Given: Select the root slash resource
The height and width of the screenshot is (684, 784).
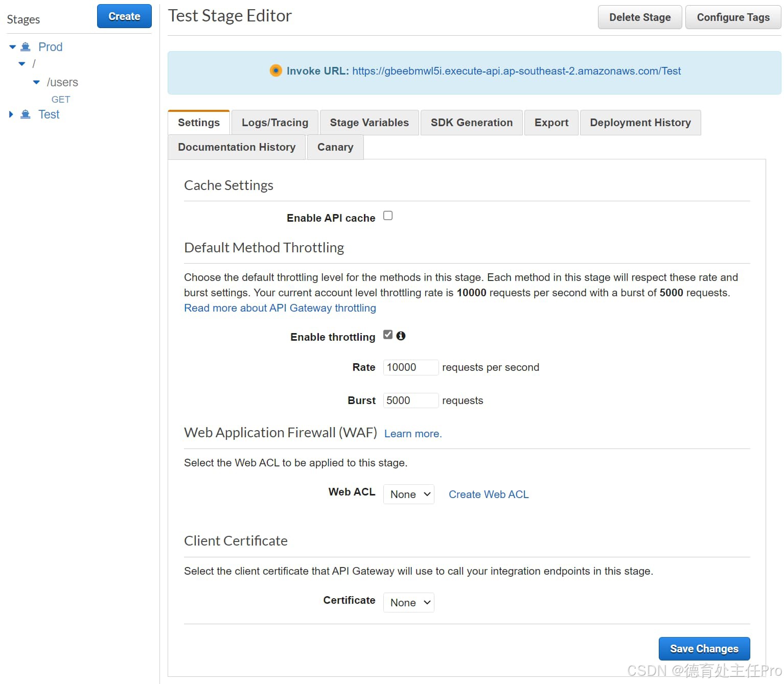Looking at the screenshot, I should [34, 64].
